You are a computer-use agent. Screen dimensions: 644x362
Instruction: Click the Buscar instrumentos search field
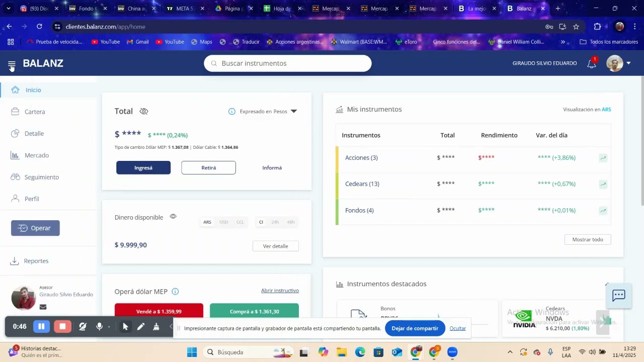click(x=288, y=63)
